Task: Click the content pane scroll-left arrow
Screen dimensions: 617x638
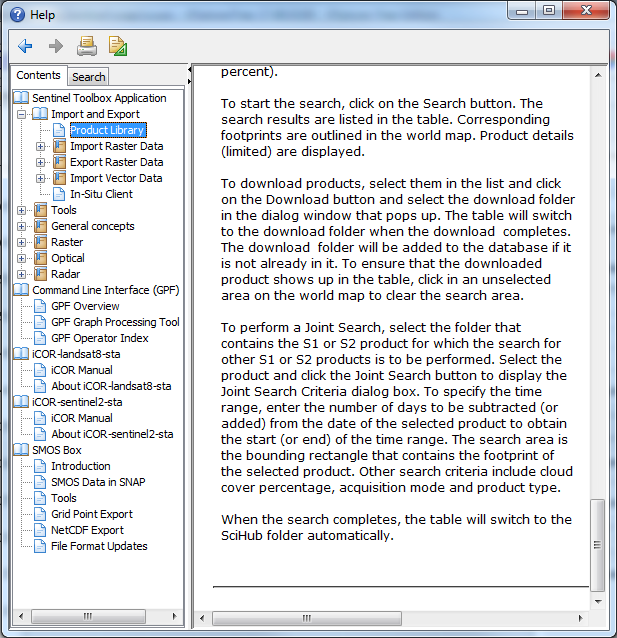Action: 202,618
